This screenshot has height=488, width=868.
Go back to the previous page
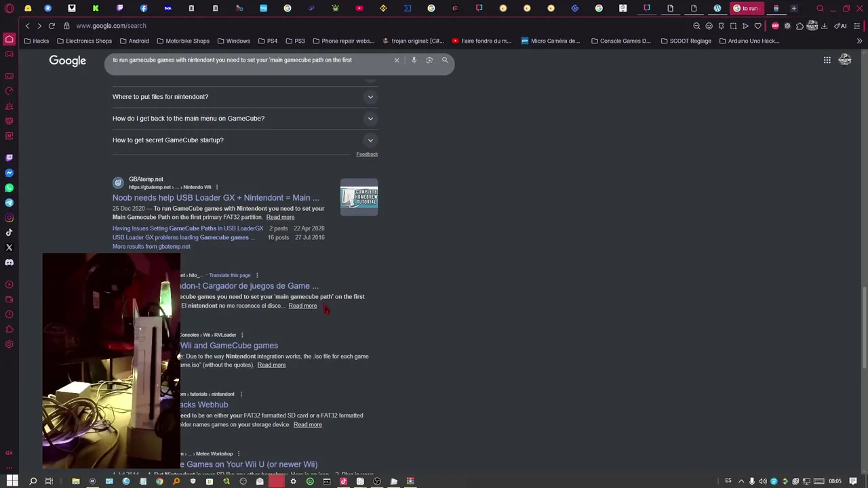(x=27, y=26)
